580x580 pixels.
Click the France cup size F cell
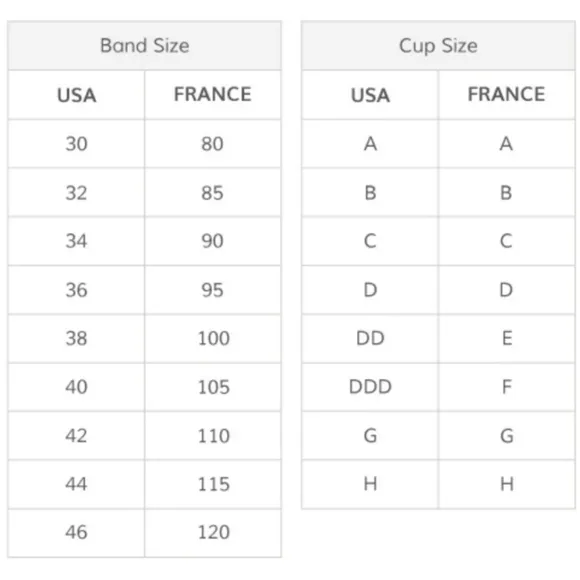click(x=506, y=387)
